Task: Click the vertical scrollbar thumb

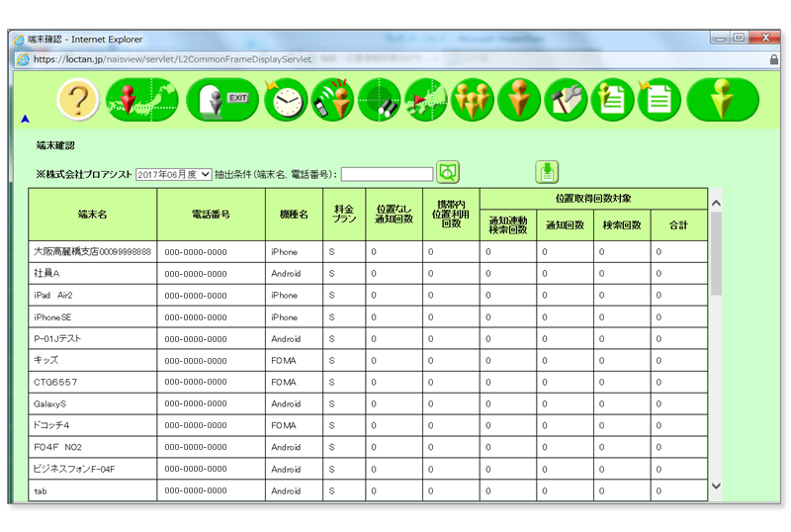Action: [716, 253]
